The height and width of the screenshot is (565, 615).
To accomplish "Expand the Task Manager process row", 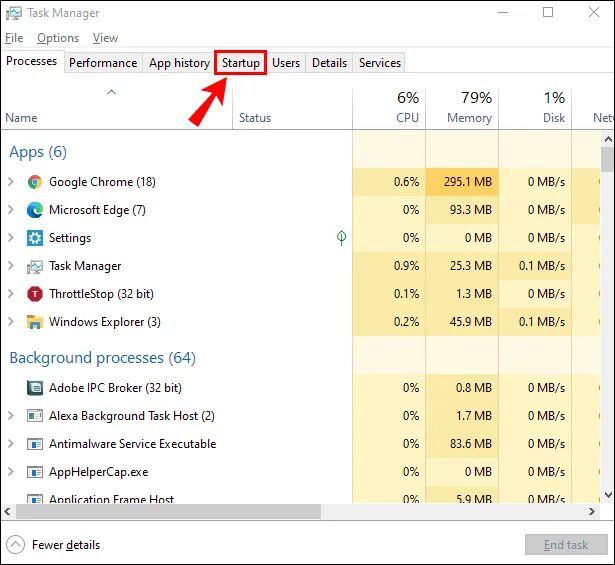I will coord(11,266).
